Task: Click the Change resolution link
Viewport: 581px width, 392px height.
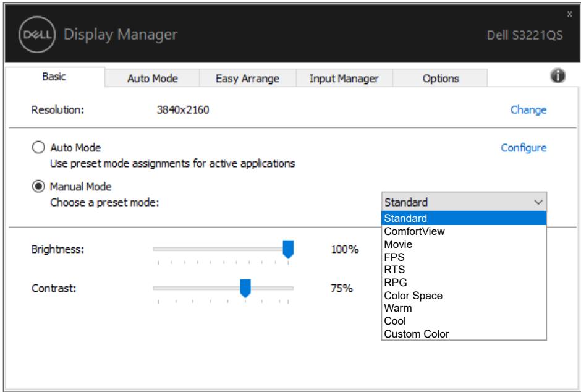Action: pyautogui.click(x=528, y=109)
